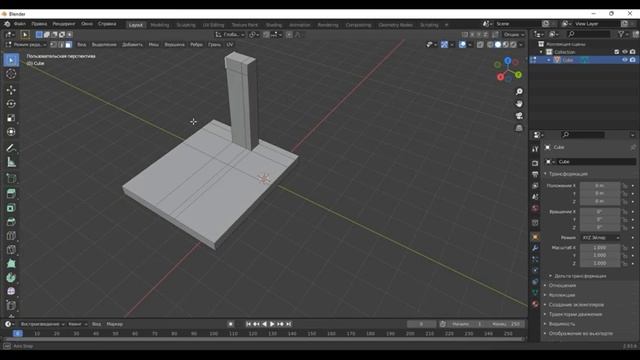Image resolution: width=640 pixels, height=360 pixels.
Task: Open the rotation mode XYZ Euler dropdown
Action: pyautogui.click(x=600, y=238)
